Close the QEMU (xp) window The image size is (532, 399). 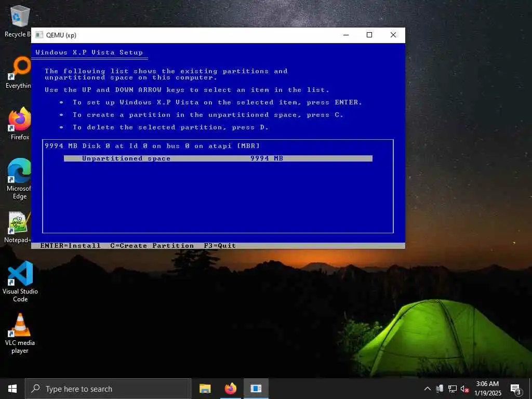(393, 35)
